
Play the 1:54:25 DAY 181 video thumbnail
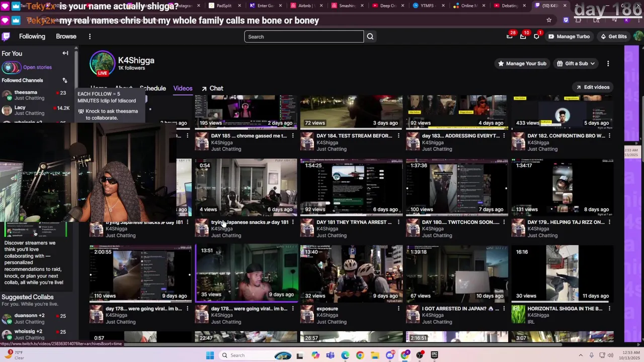(351, 187)
